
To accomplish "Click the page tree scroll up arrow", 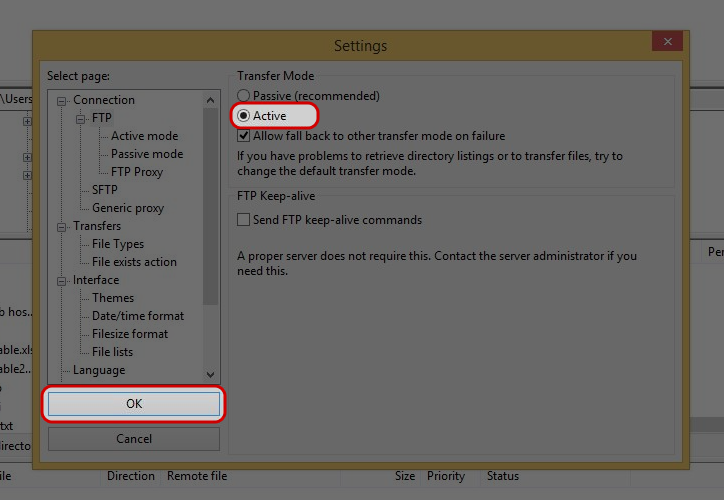I will [x=211, y=100].
